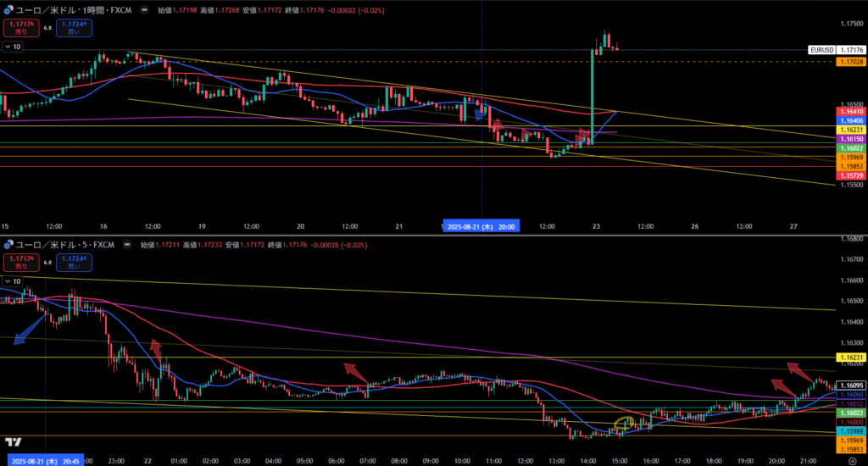Select the green 1.16022 label on the 5-minute axis
Viewport: 868px width, 466px height.
pos(851,413)
